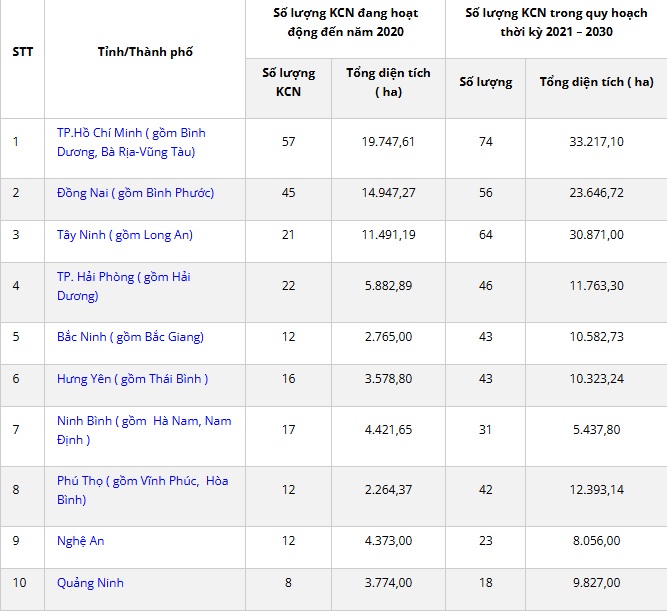Select the value 4.421,65
Image resolution: width=667 pixels, height=611 pixels.
(388, 429)
